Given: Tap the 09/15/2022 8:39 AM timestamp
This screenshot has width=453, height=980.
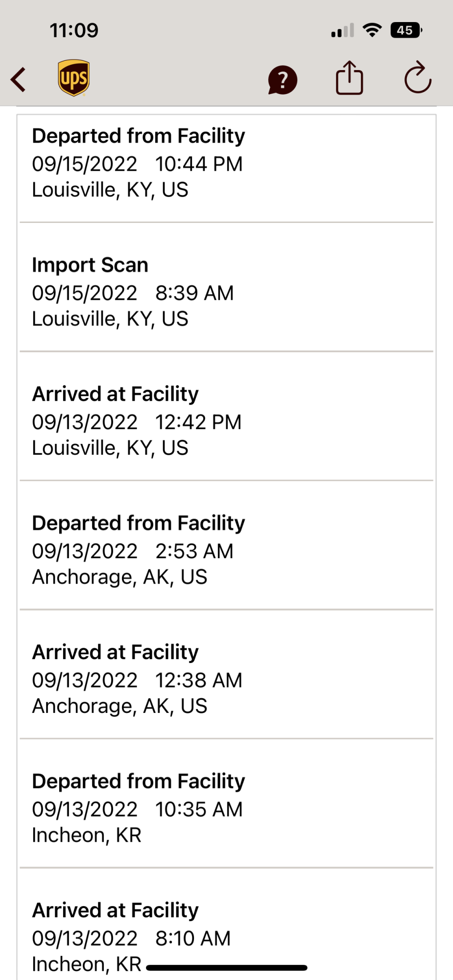Looking at the screenshot, I should pyautogui.click(x=133, y=293).
